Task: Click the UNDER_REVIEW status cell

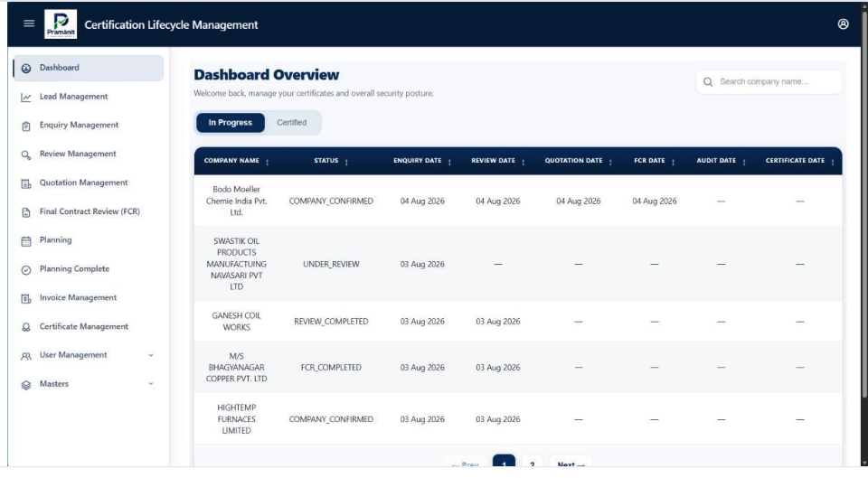Action: (331, 265)
